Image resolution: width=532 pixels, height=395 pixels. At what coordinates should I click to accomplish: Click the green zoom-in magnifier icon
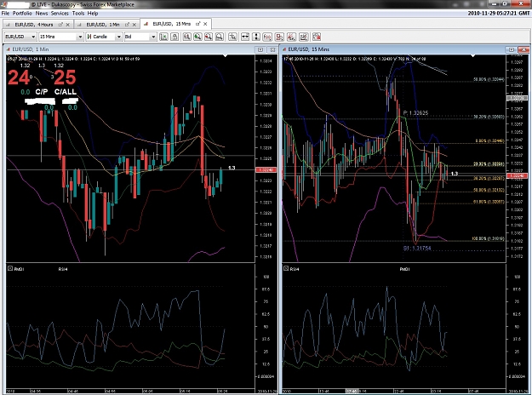[x=197, y=37]
